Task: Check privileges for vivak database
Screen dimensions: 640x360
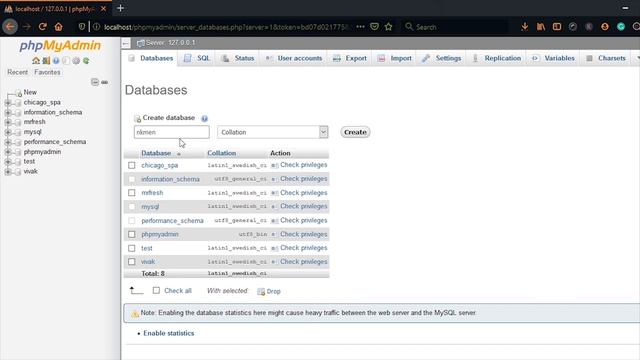Action: 299,262
